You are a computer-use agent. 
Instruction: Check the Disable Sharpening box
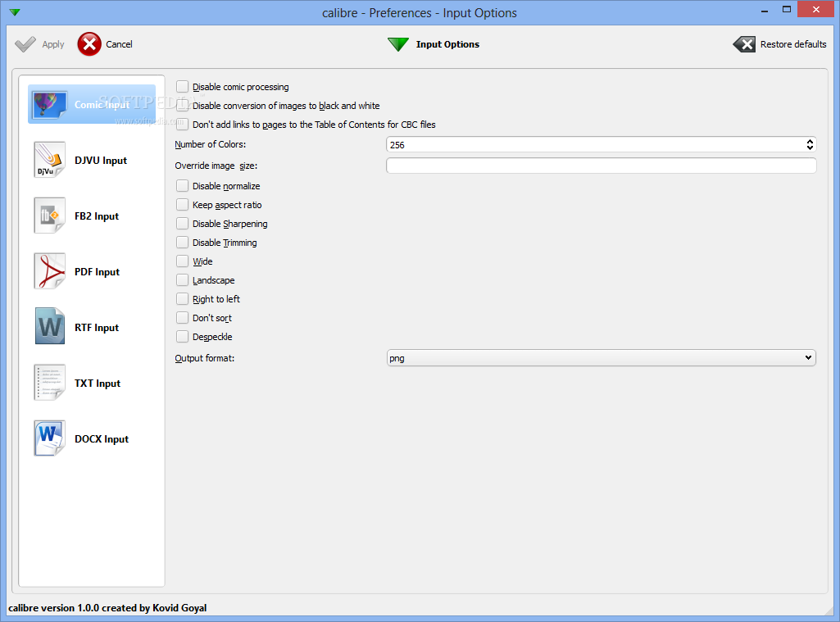pyautogui.click(x=183, y=224)
